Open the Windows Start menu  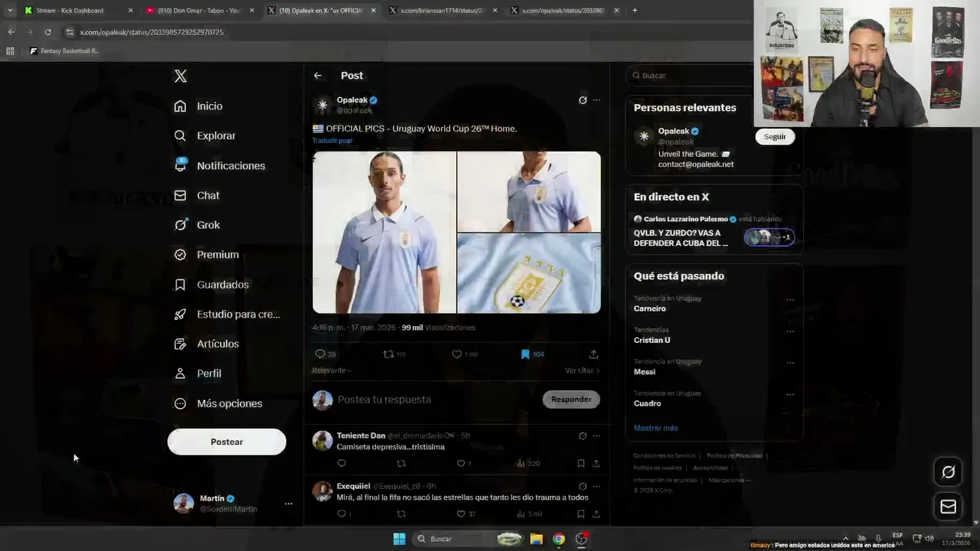(x=399, y=539)
